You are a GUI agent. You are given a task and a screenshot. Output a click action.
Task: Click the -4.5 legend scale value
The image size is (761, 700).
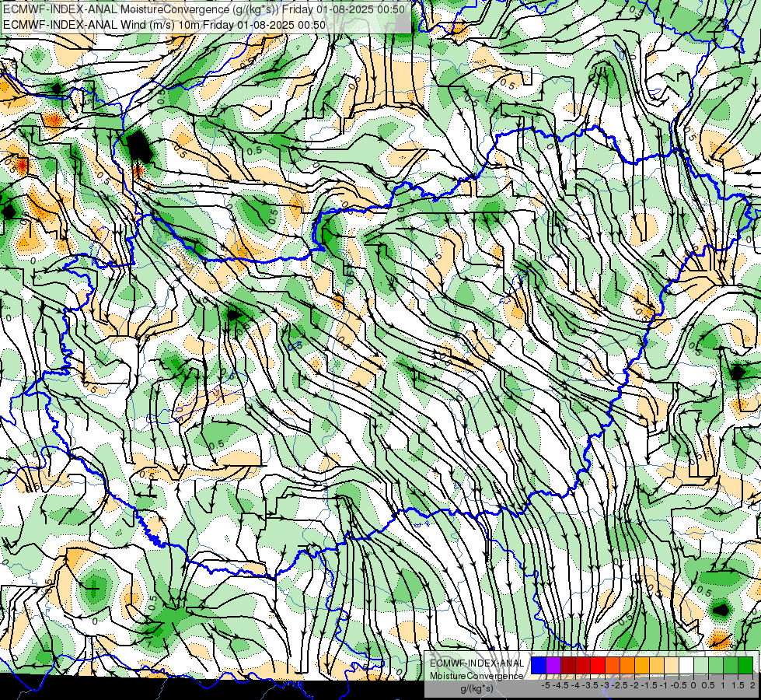click(561, 685)
